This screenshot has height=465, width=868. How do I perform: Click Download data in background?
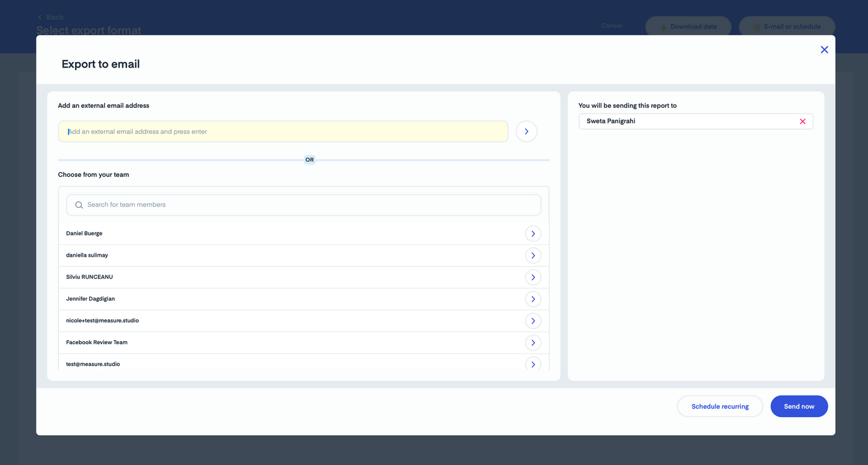coord(688,27)
